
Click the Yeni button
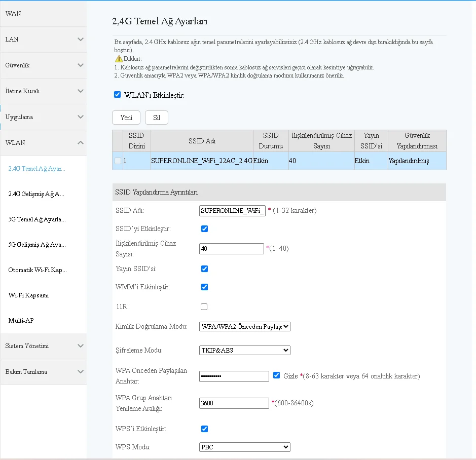coord(126,118)
